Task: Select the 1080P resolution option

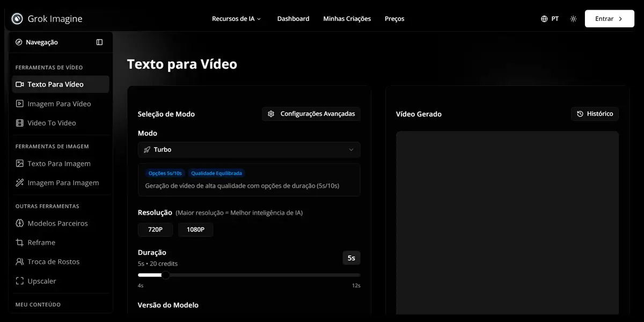Action: point(195,229)
